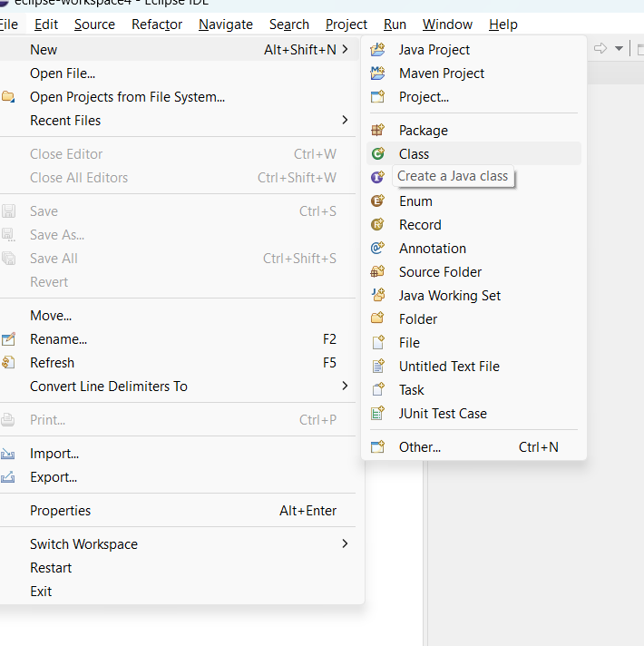
Task: Click the Enum icon
Action: (x=377, y=201)
